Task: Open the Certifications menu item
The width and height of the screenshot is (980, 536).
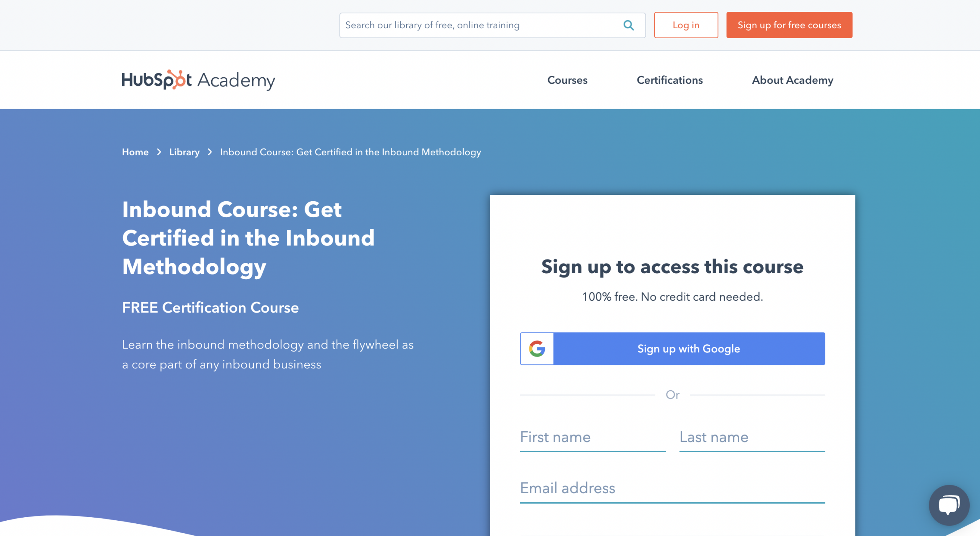Action: tap(670, 80)
